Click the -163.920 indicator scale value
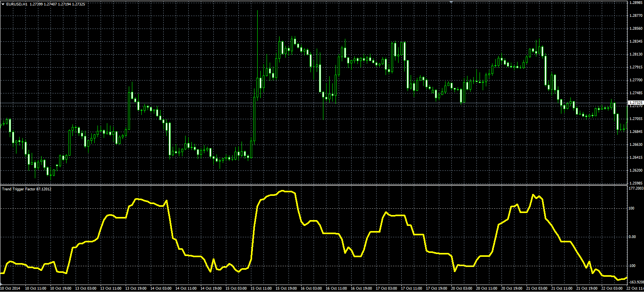This screenshot has height=292, width=644. click(636, 282)
